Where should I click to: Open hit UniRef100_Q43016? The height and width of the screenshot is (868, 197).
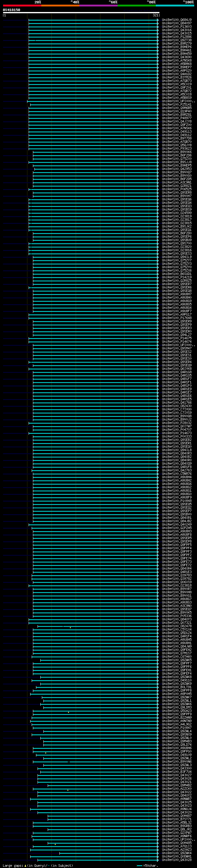[x=177, y=30]
